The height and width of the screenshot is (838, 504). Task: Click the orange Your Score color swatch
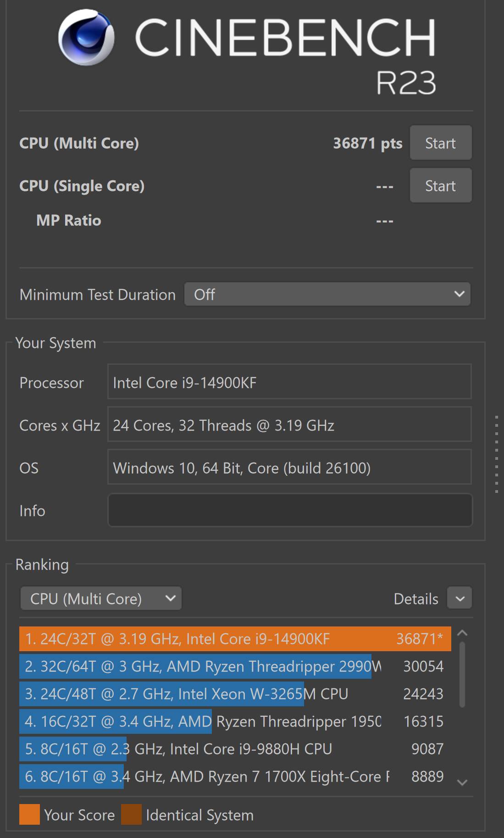(x=29, y=815)
